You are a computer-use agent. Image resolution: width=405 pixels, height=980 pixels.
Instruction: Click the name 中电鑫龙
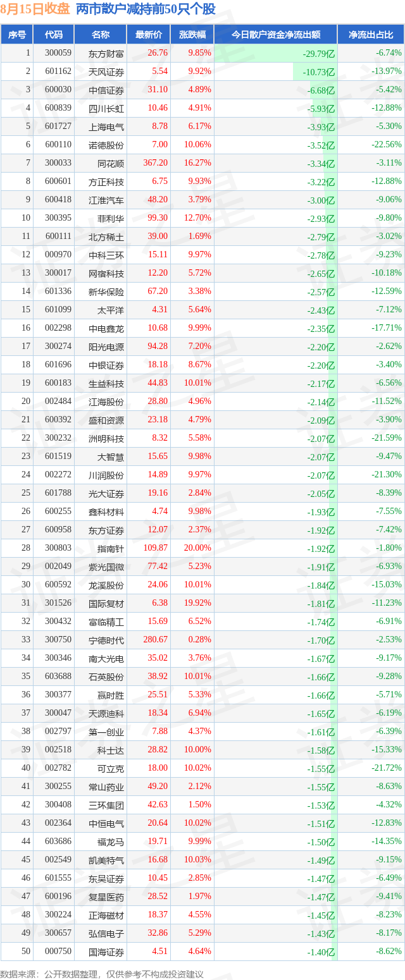106,328
